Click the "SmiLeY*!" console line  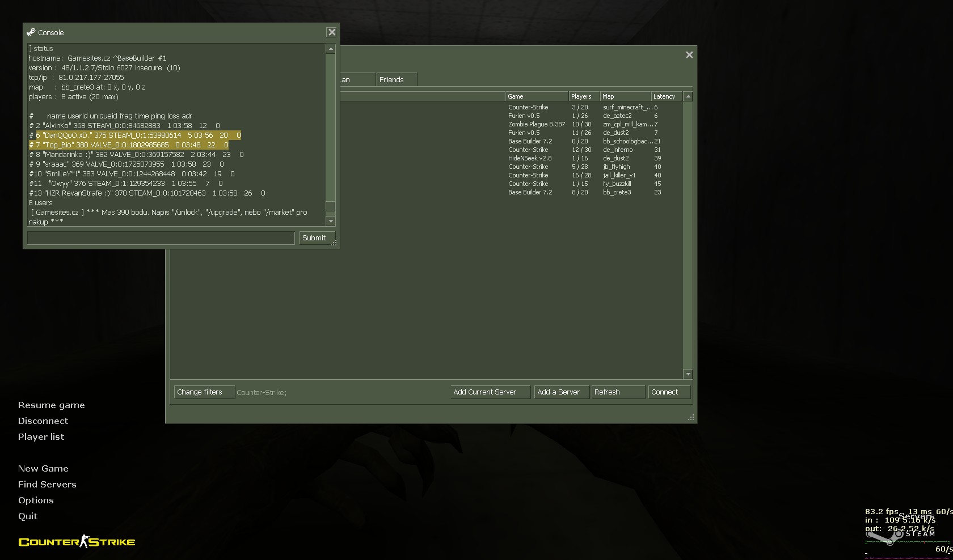tap(132, 174)
